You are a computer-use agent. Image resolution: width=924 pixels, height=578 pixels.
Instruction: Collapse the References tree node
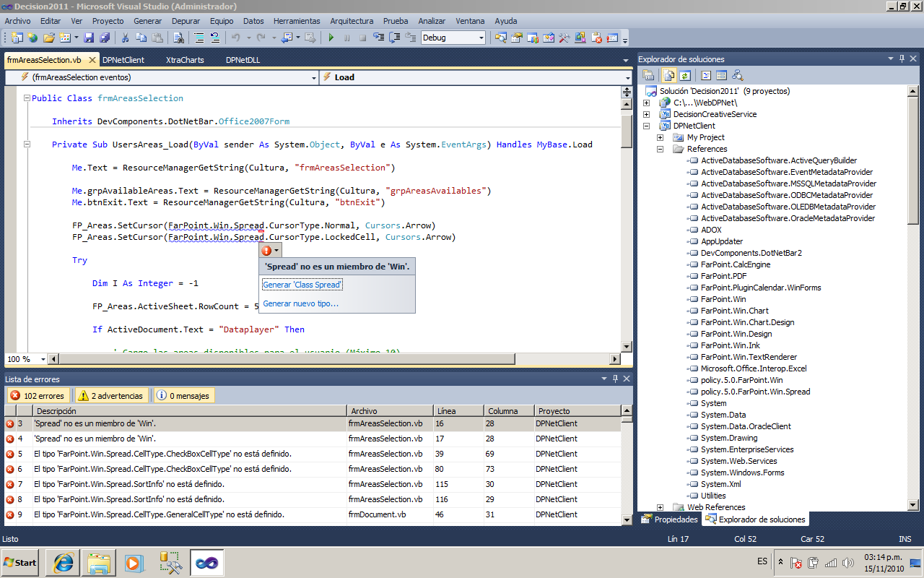click(x=660, y=149)
